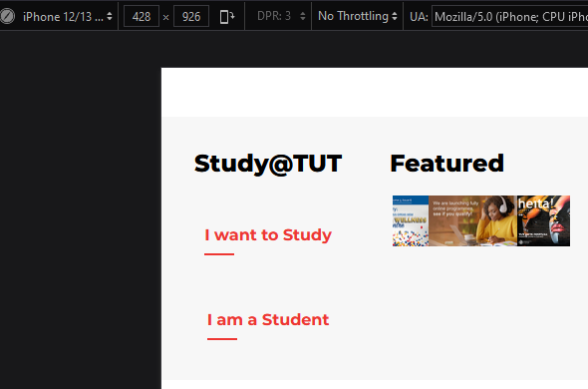Open the DPR 3 selector
This screenshot has width=588, height=389.
pyautogui.click(x=281, y=16)
